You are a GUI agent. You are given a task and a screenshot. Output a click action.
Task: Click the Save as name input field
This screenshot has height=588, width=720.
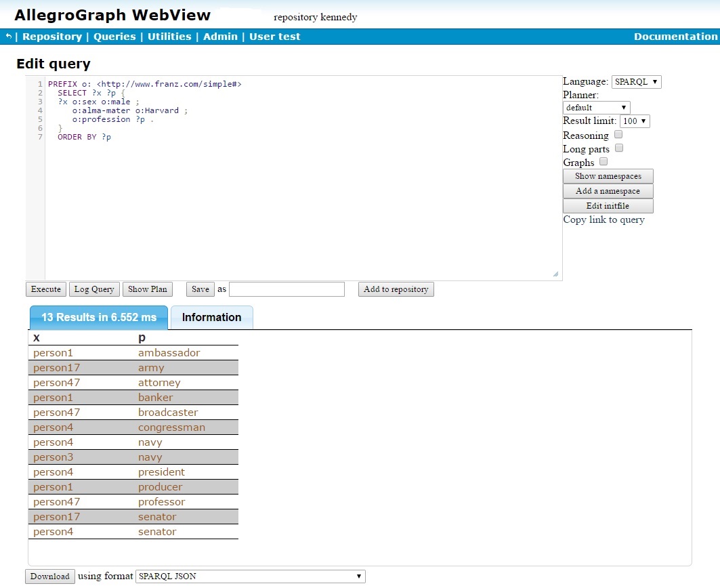pyautogui.click(x=287, y=289)
